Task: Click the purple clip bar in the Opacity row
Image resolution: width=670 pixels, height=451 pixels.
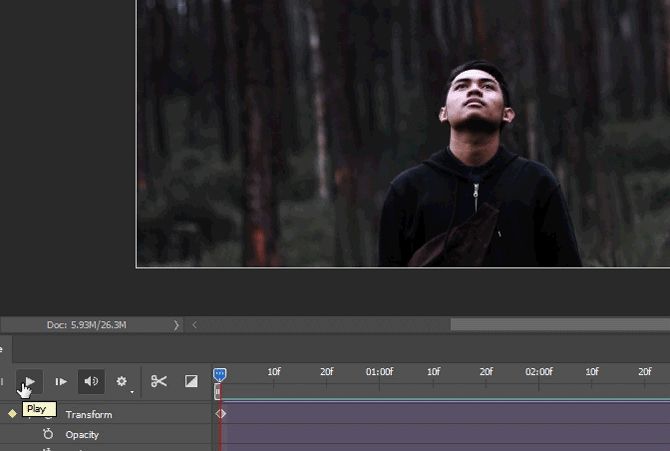Action: point(444,434)
